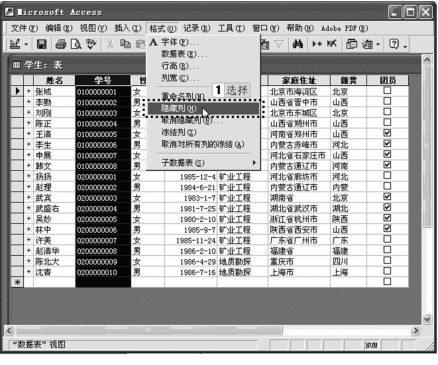438x365 pixels.
Task: Click the horizontal scrollbar thumb
Action: 149,330
